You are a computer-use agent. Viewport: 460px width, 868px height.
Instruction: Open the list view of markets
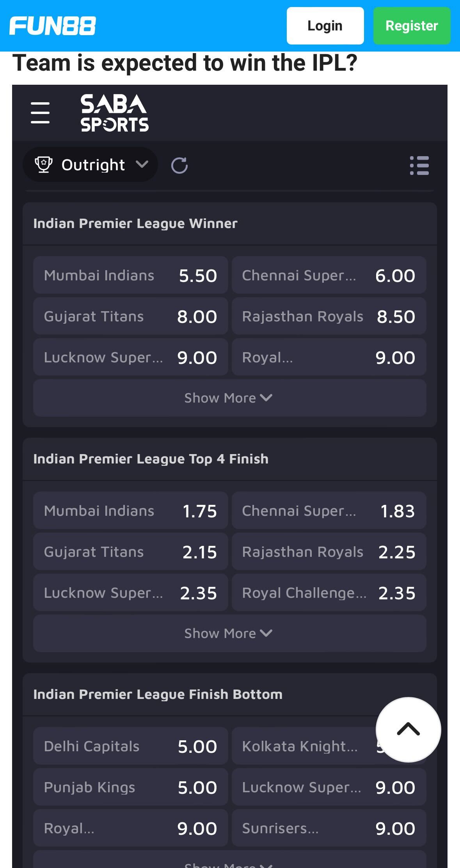click(x=419, y=166)
